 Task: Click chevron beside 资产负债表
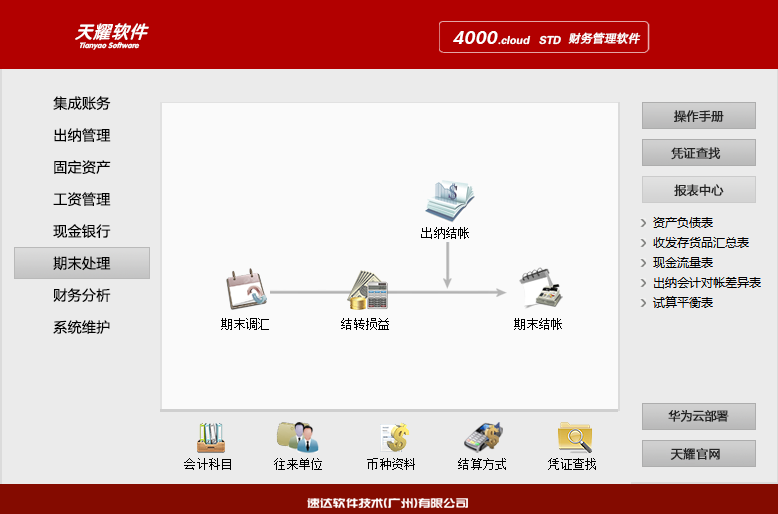coord(644,223)
